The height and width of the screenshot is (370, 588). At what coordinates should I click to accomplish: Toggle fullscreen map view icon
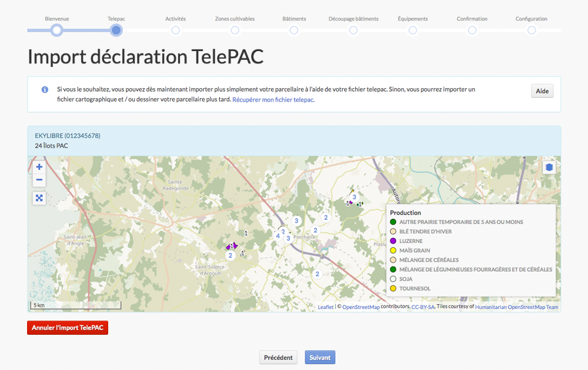tap(39, 198)
